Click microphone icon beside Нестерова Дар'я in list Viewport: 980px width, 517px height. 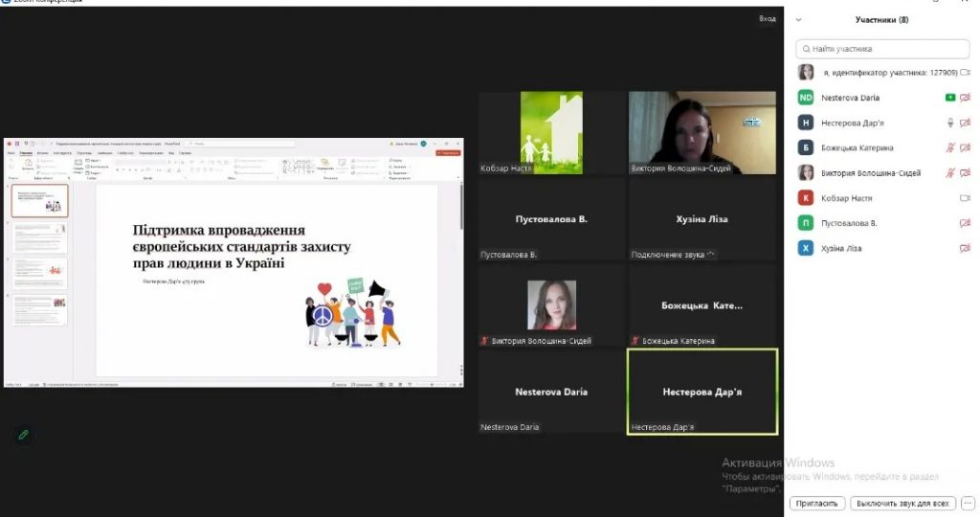click(949, 123)
